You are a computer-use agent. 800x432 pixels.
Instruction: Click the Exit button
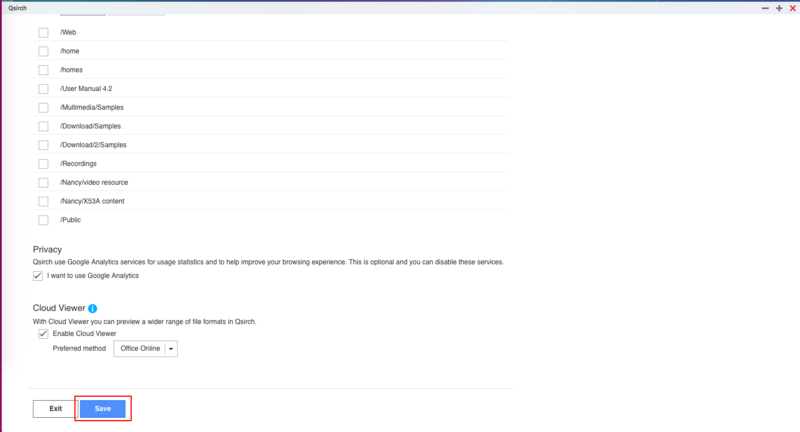click(x=55, y=409)
